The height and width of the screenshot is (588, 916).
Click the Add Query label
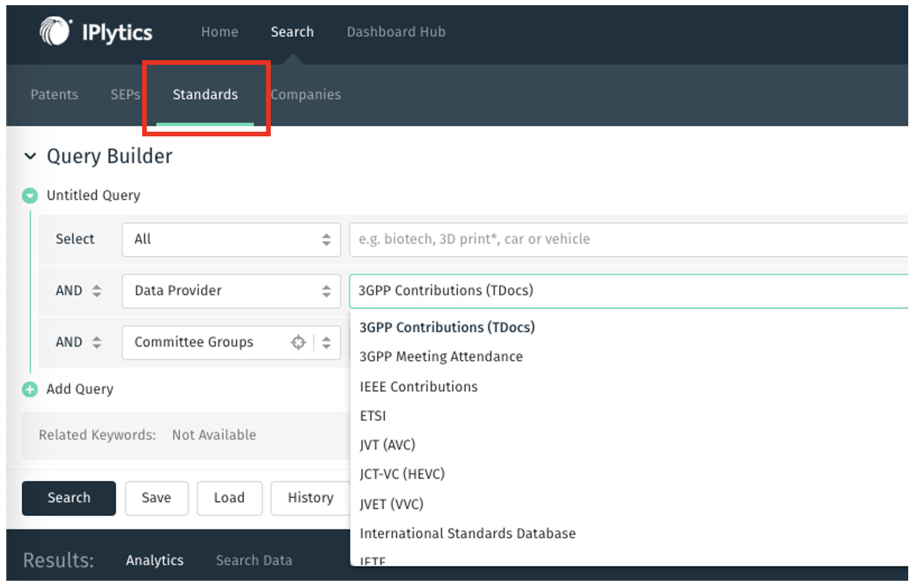tap(80, 389)
